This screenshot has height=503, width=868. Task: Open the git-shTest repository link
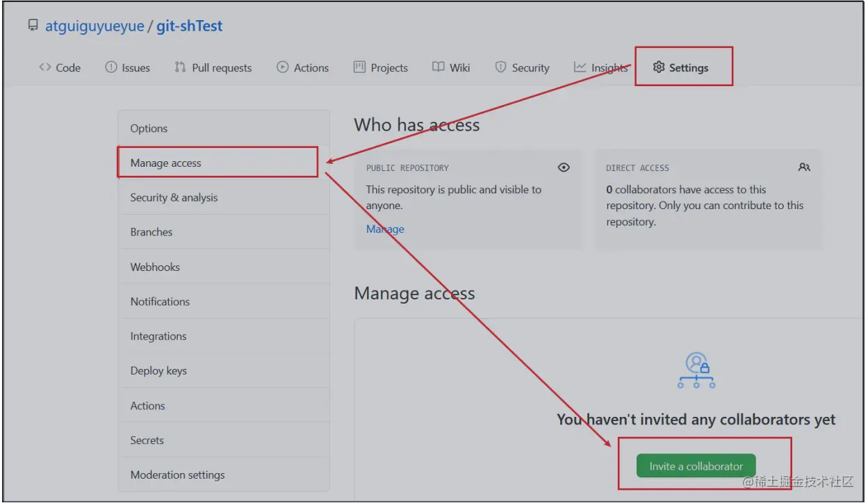190,26
